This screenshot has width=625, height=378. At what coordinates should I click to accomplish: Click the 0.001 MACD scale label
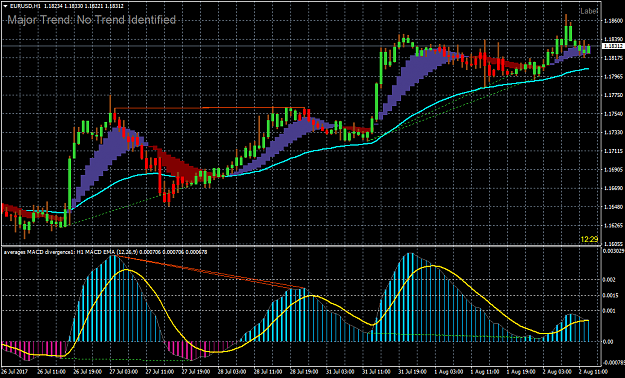point(610,311)
